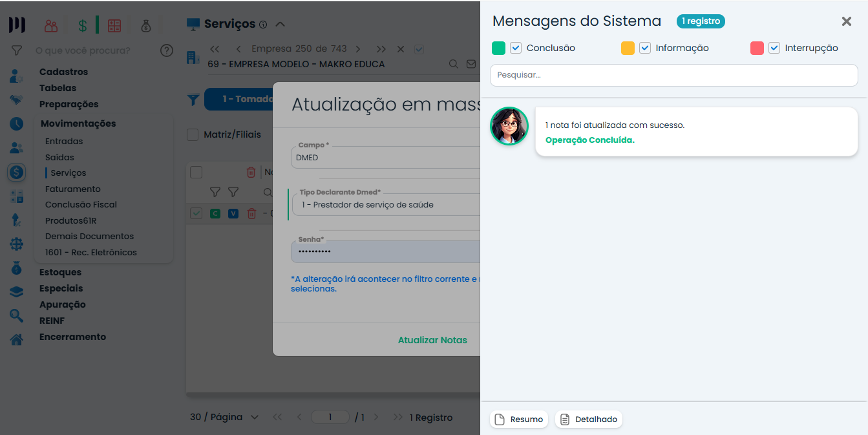Image resolution: width=868 pixels, height=435 pixels.
Task: Click the yellow Informação color swatch
Action: 628,48
